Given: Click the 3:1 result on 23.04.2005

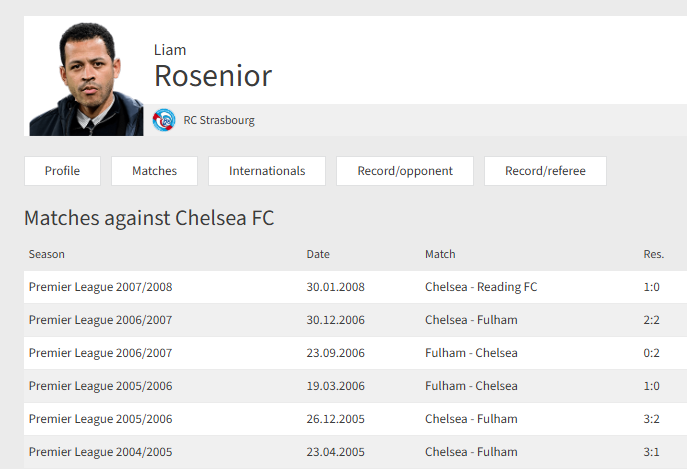Looking at the screenshot, I should pos(651,452).
